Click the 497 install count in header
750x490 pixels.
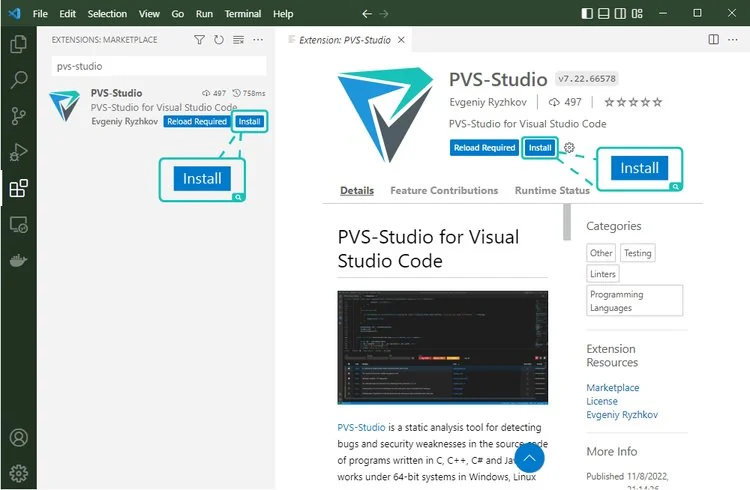565,102
